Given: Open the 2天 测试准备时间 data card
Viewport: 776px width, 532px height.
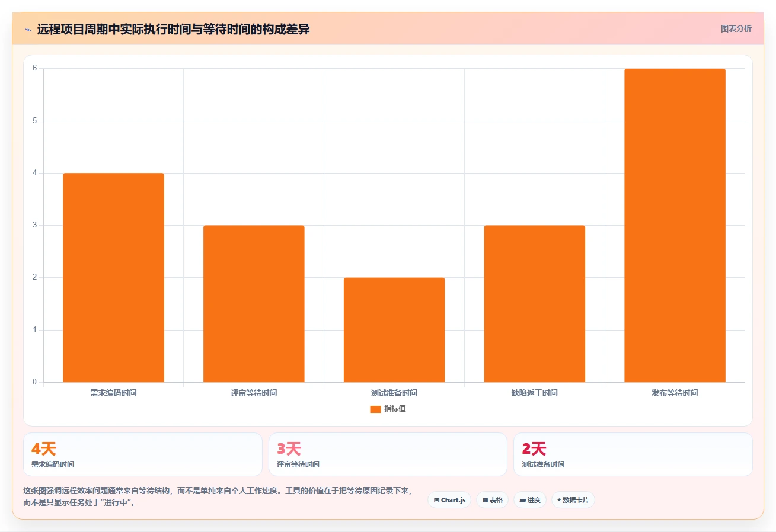Looking at the screenshot, I should pos(633,454).
